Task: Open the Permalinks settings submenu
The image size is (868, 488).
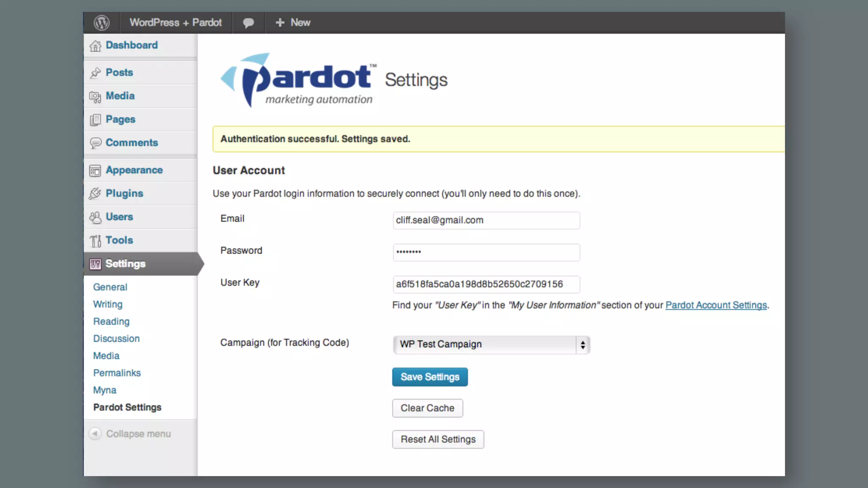Action: (117, 373)
